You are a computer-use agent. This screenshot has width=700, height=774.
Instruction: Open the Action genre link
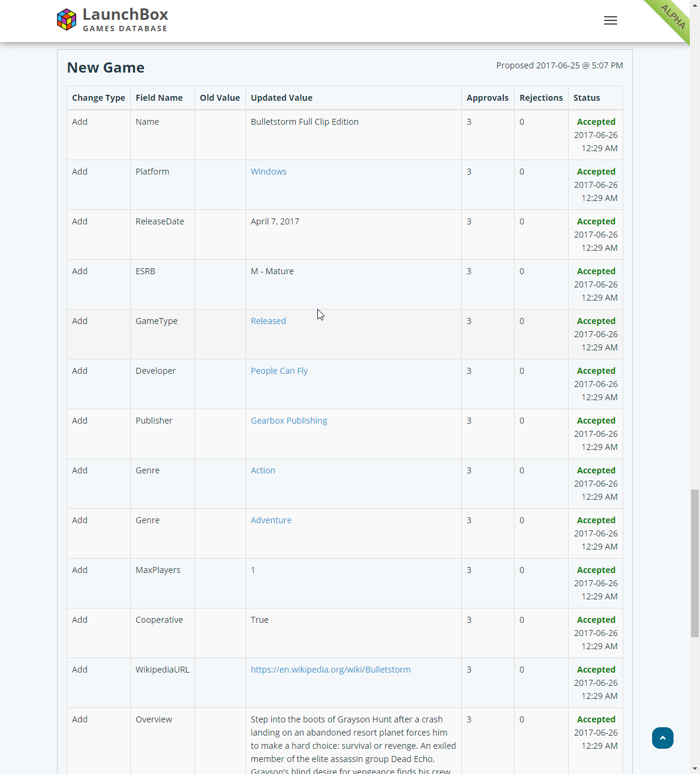pyautogui.click(x=263, y=470)
